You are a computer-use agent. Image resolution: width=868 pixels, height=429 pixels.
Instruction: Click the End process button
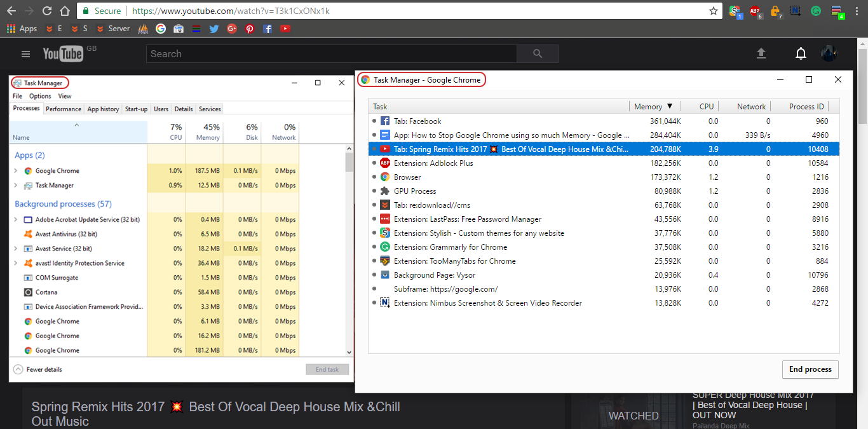[x=810, y=369]
